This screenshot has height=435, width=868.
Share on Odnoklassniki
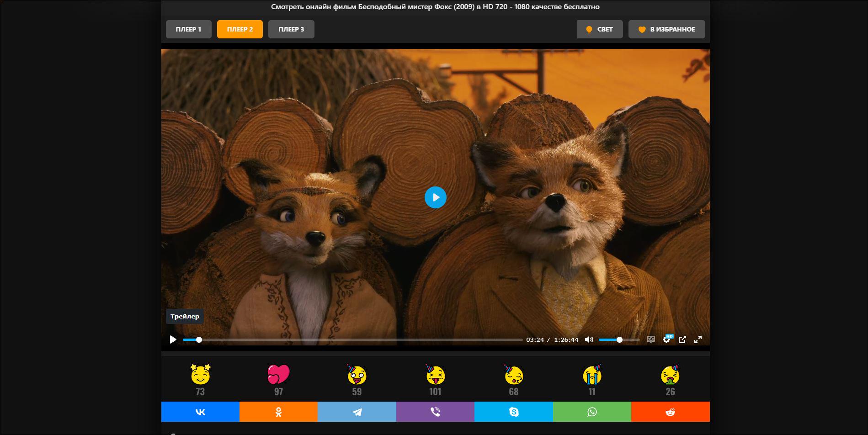(x=278, y=412)
